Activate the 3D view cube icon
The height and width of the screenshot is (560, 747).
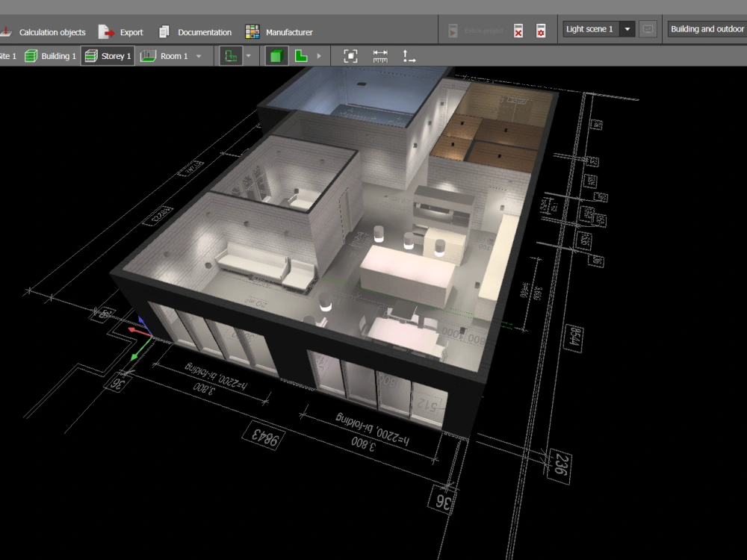(x=276, y=55)
